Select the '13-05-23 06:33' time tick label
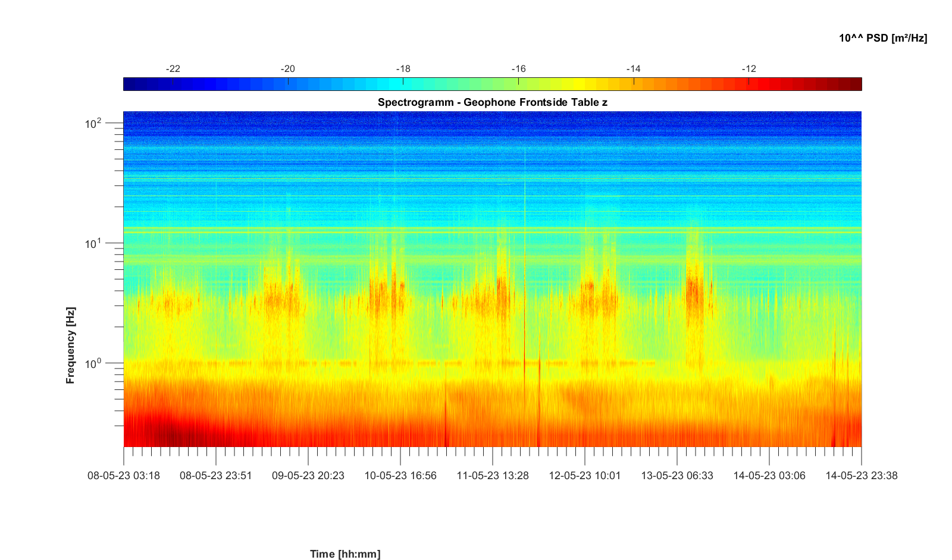Screen dimensions: 952x560 (677, 476)
